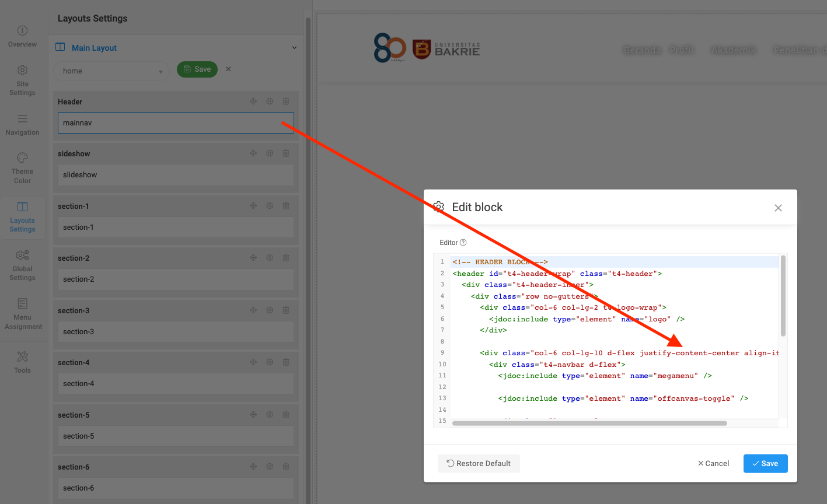827x504 pixels.
Task: Delete the section-5 layout row
Action: click(286, 415)
